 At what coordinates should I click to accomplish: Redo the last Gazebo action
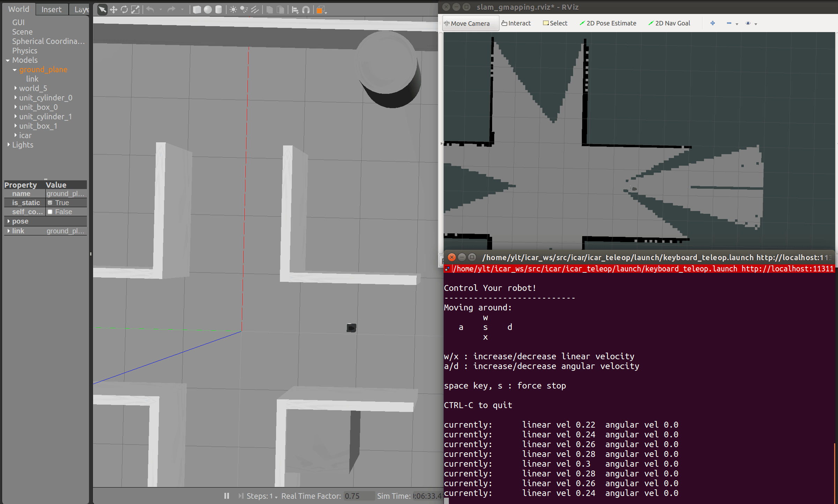pyautogui.click(x=171, y=10)
